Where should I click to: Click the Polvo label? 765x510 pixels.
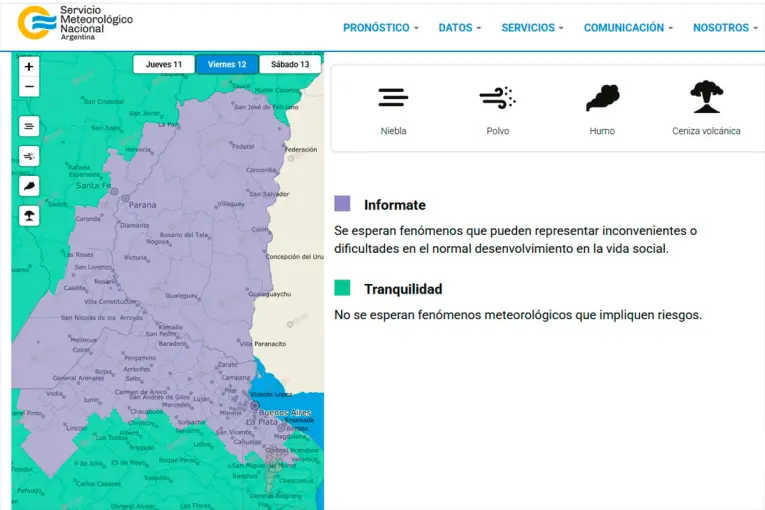pos(498,131)
